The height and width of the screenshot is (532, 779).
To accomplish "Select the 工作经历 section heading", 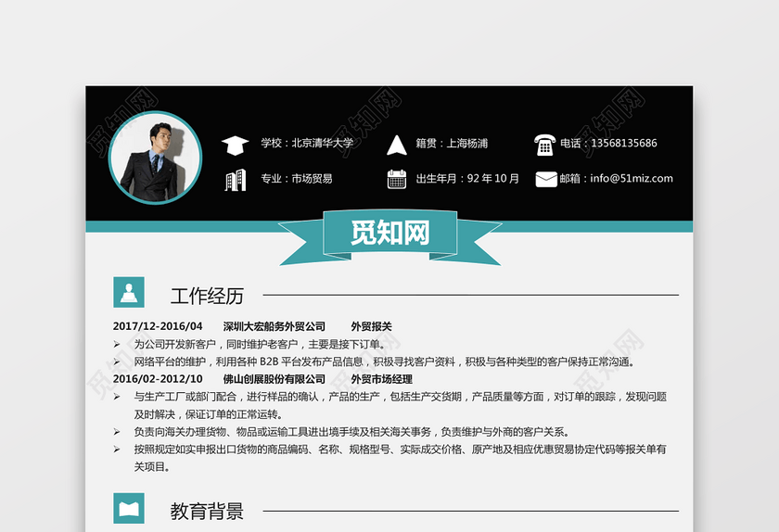I will pos(207,296).
